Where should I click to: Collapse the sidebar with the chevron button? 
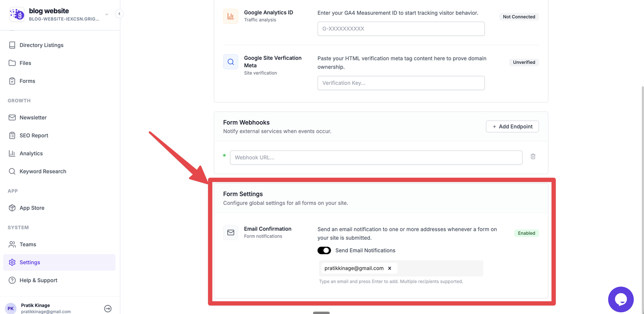(119, 14)
